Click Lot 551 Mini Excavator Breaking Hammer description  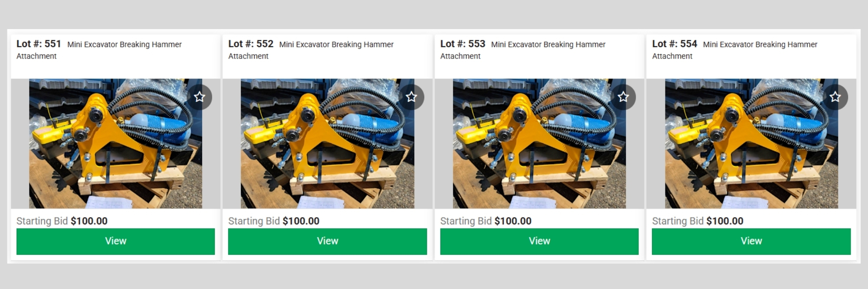[99, 50]
